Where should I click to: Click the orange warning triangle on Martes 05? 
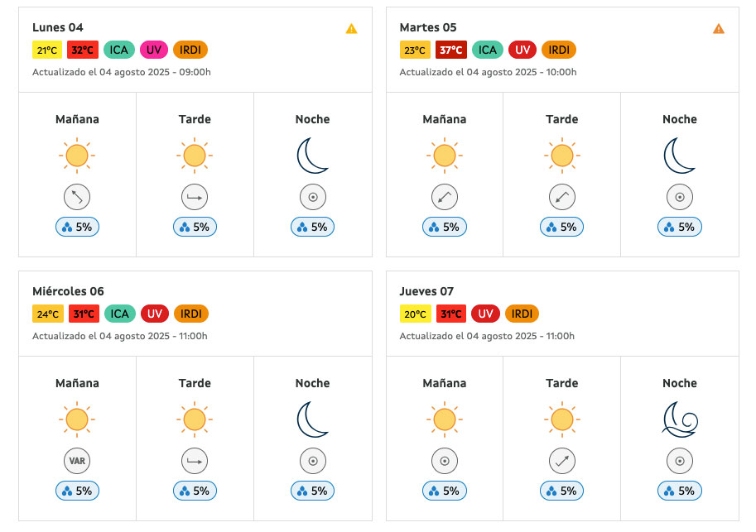point(719,29)
